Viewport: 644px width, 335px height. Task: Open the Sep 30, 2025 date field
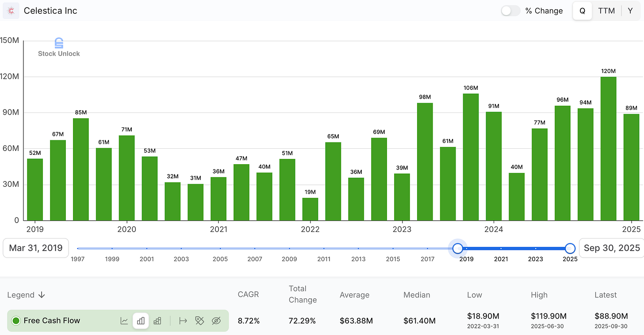[612, 248]
